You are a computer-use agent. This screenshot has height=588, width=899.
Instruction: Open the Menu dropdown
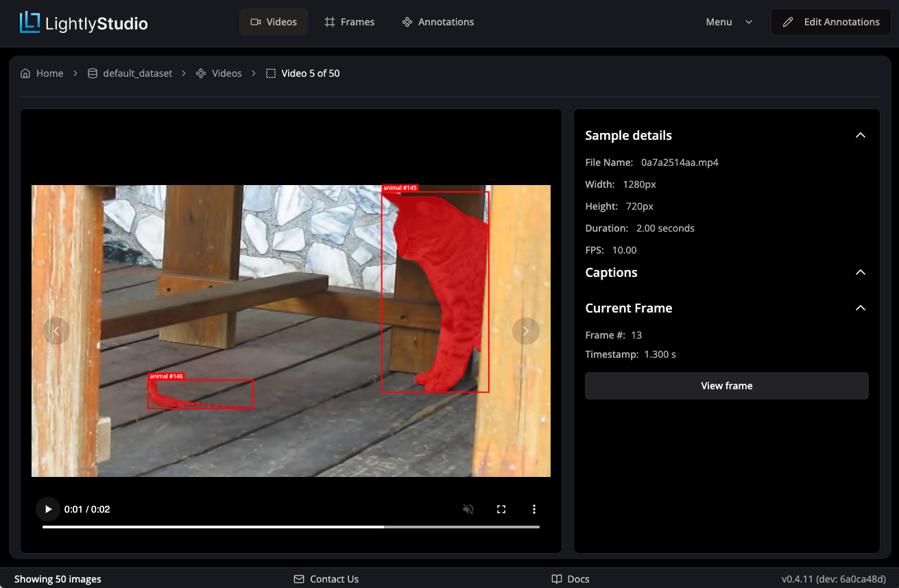point(729,21)
